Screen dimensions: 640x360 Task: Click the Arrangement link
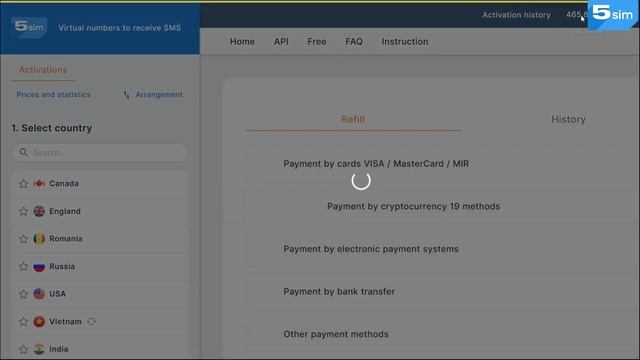[x=159, y=95]
